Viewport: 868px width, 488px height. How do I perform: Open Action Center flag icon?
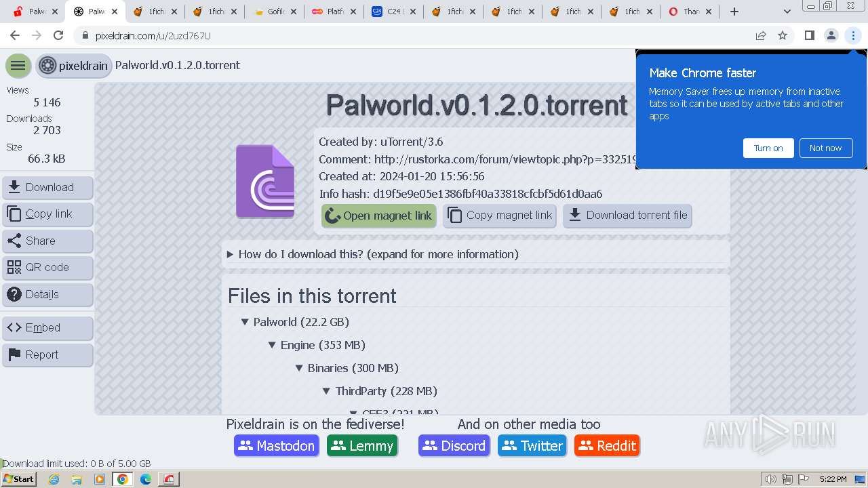point(804,479)
